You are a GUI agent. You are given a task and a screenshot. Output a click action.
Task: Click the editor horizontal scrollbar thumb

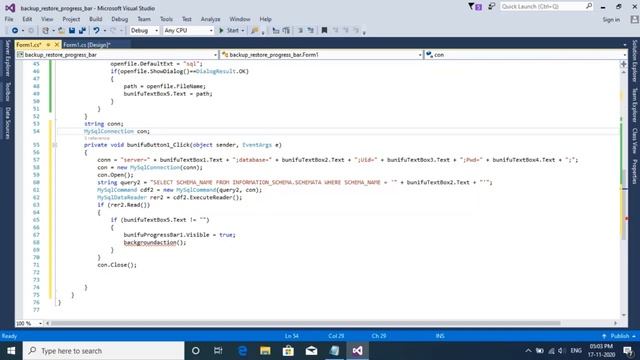(x=305, y=323)
